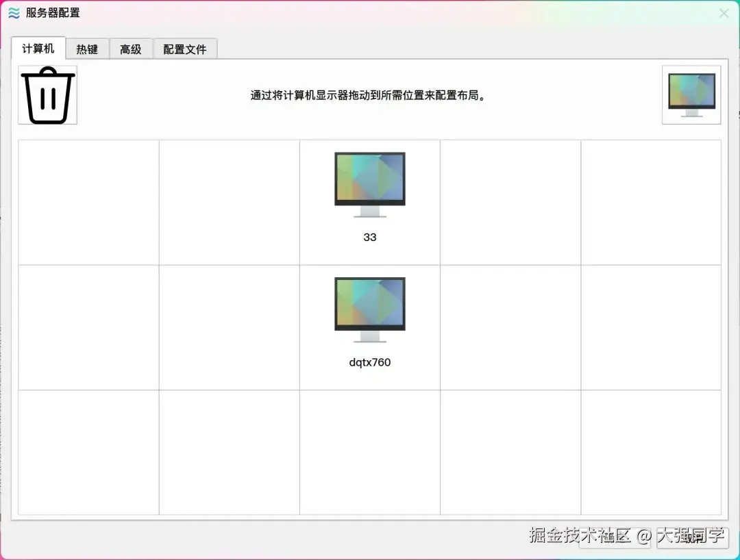Click the screen name text 33
Viewport: 740px width, 560px height.
click(x=369, y=237)
